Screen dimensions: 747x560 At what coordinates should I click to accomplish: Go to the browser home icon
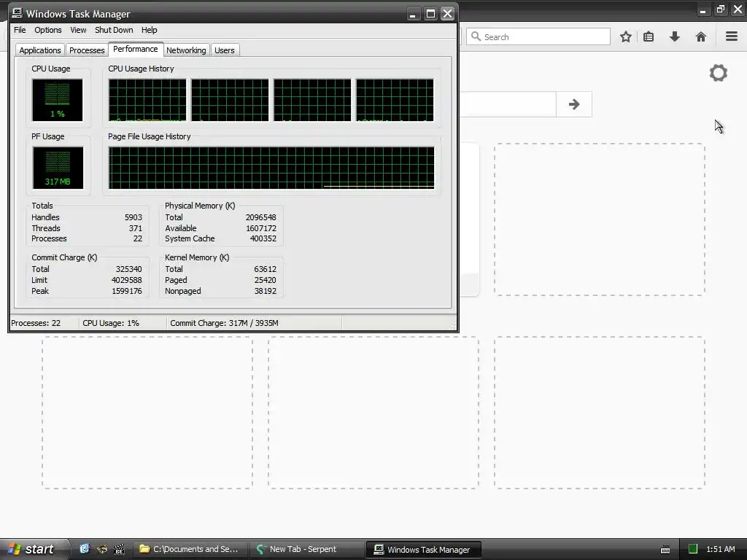coord(701,36)
